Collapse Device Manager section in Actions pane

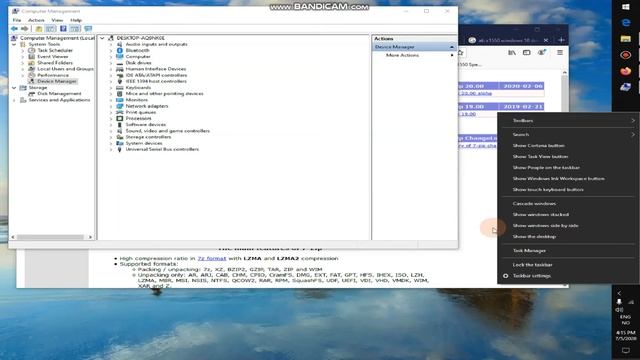point(452,47)
